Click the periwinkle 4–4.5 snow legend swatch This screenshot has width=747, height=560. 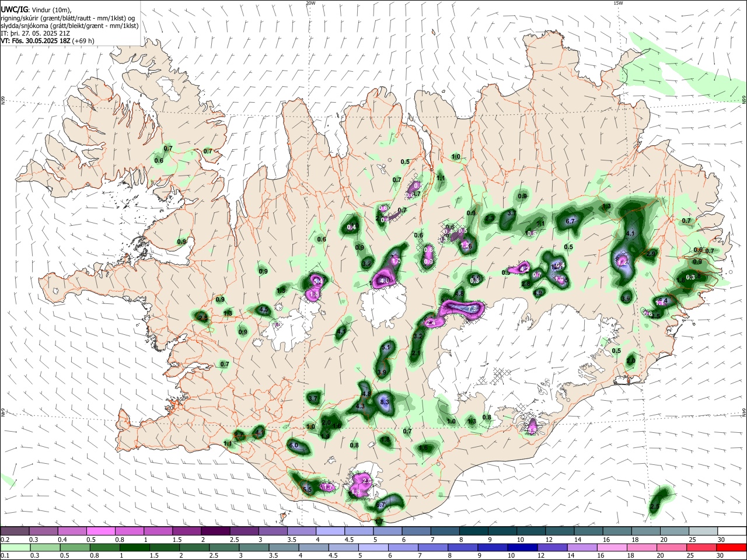[331, 531]
